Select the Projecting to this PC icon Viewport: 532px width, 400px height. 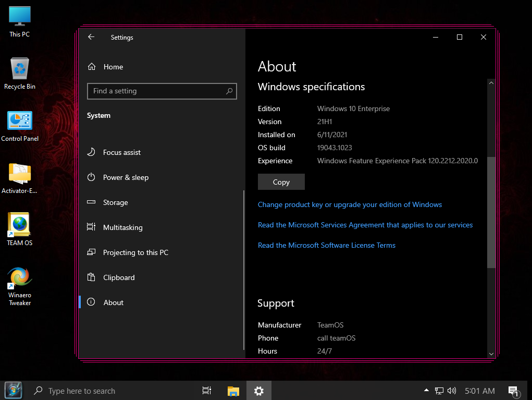click(x=91, y=252)
